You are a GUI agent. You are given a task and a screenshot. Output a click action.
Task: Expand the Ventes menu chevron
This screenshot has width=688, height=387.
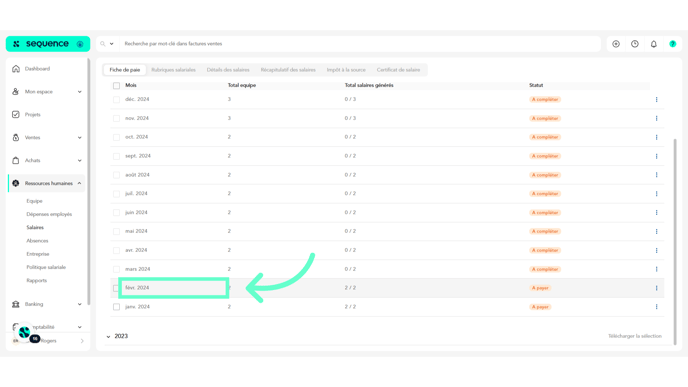79,137
